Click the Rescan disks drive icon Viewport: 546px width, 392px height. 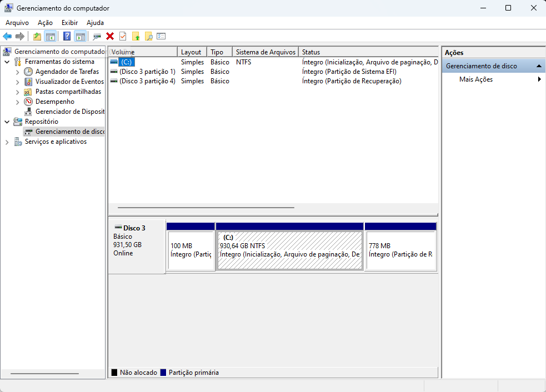tap(97, 36)
